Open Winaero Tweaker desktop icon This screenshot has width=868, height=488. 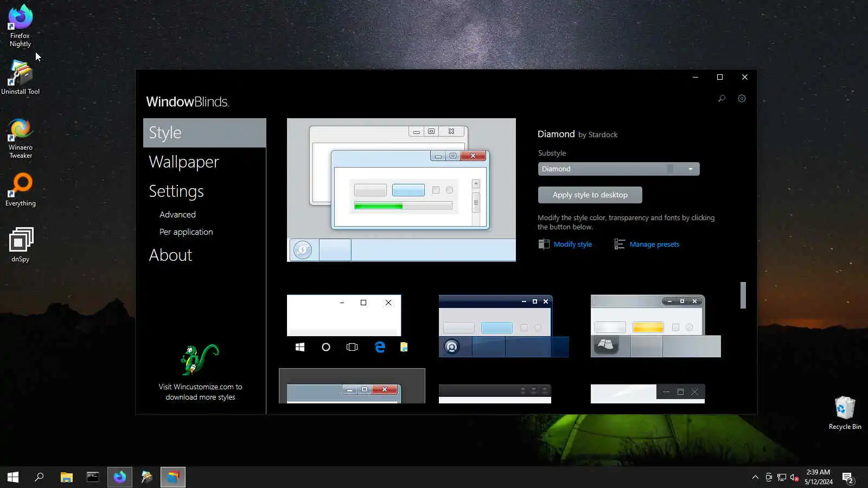pyautogui.click(x=20, y=139)
